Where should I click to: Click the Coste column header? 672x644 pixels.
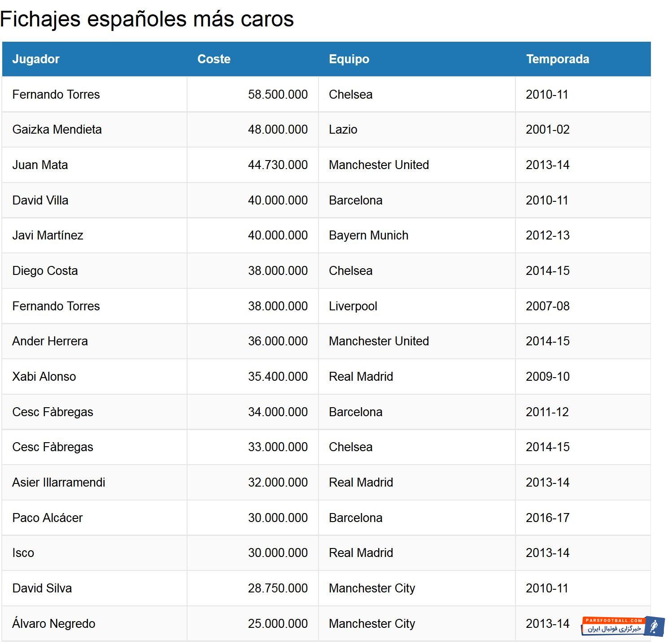pyautogui.click(x=214, y=59)
